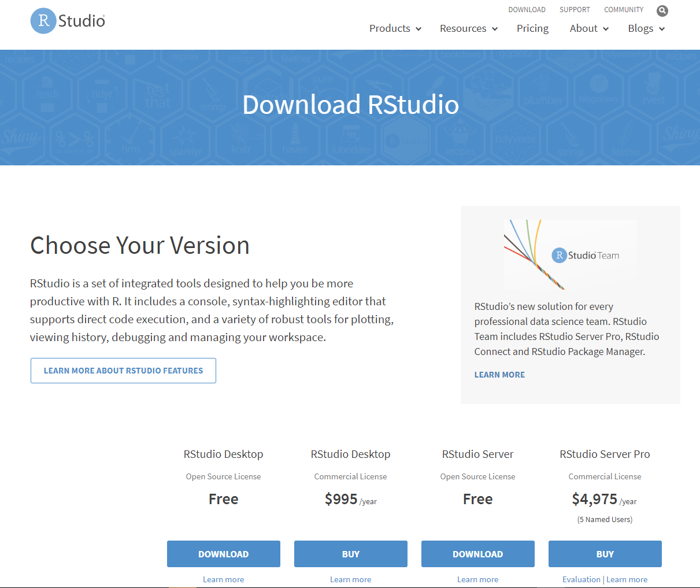
Task: Expand the Blogs menu chevron
Action: click(662, 29)
